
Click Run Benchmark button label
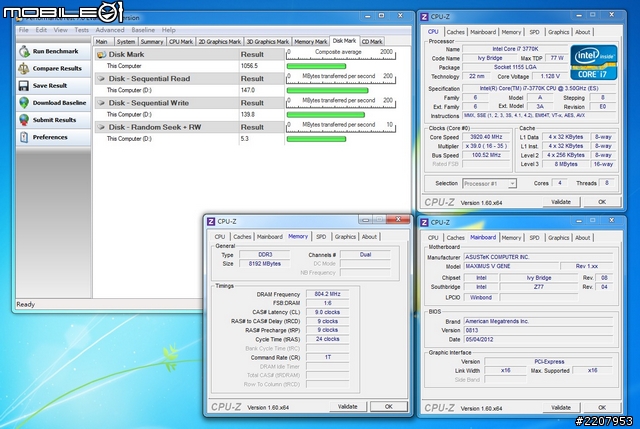click(x=56, y=51)
